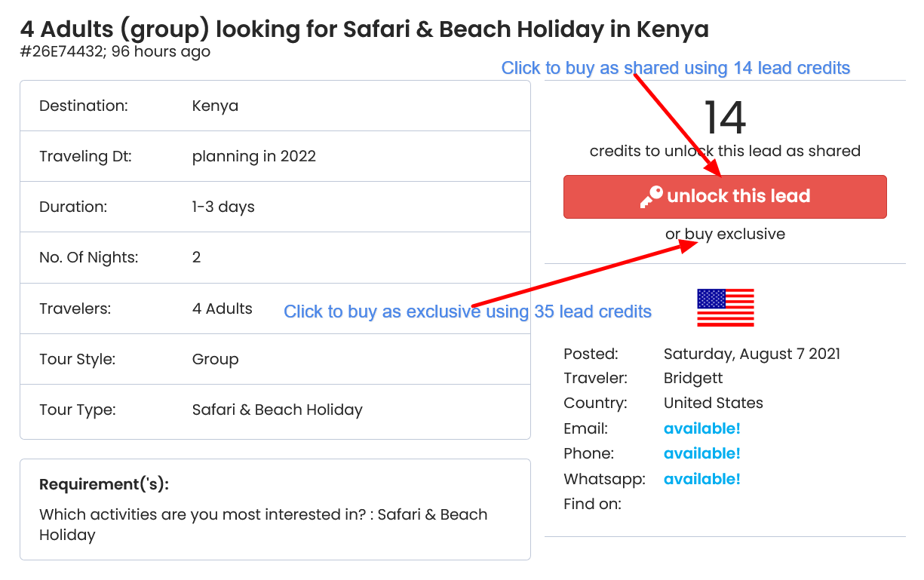Click the Tour Type Safari & Beach Holiday row
Image resolution: width=924 pixels, height=580 pixels.
click(277, 410)
